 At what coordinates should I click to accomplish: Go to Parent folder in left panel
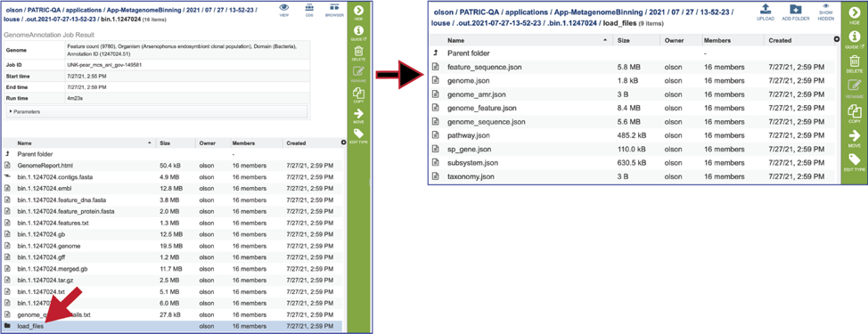point(35,154)
